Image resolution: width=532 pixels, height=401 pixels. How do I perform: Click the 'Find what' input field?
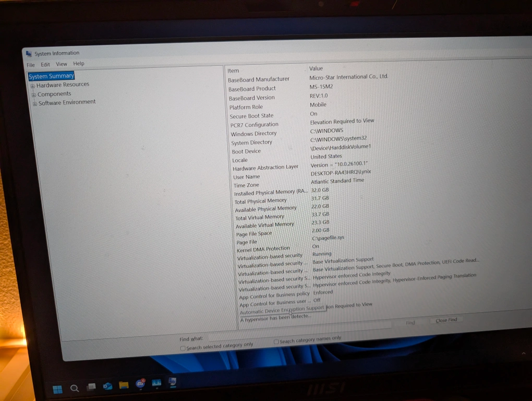tap(300, 331)
